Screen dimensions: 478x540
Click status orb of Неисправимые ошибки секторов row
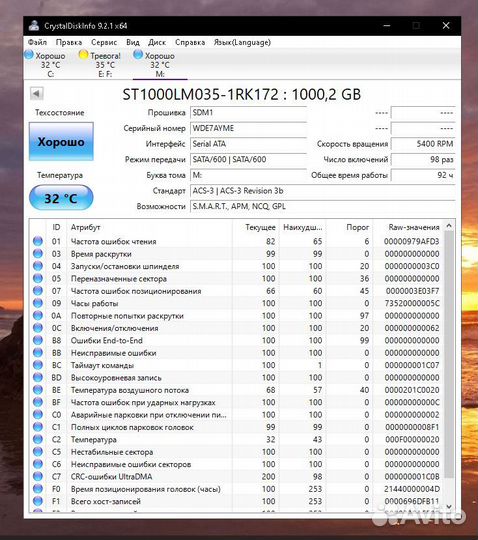pyautogui.click(x=38, y=464)
